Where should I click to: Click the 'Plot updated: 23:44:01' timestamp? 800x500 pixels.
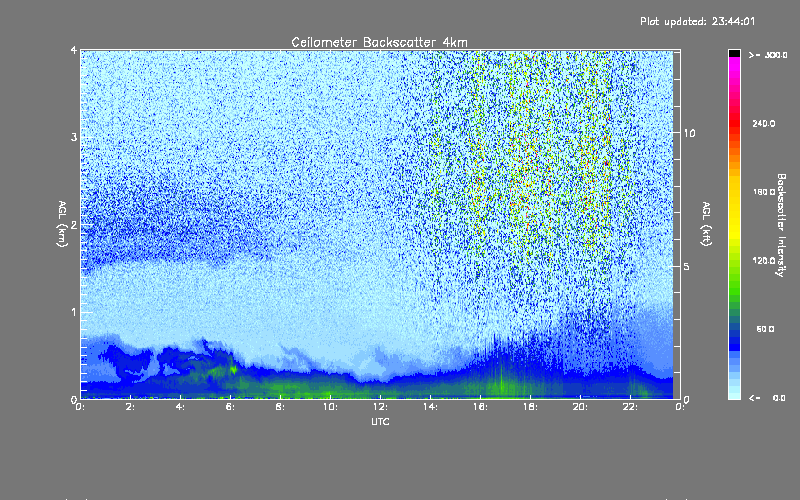pos(697,21)
